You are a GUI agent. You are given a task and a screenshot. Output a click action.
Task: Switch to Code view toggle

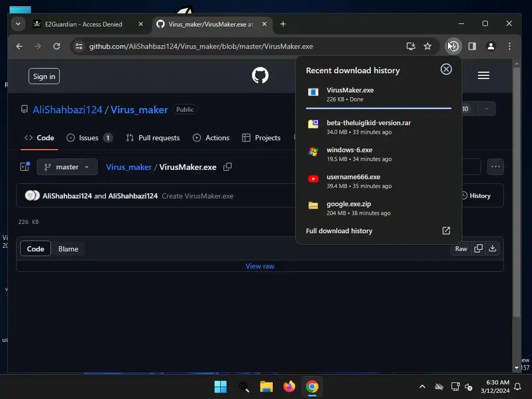36,249
